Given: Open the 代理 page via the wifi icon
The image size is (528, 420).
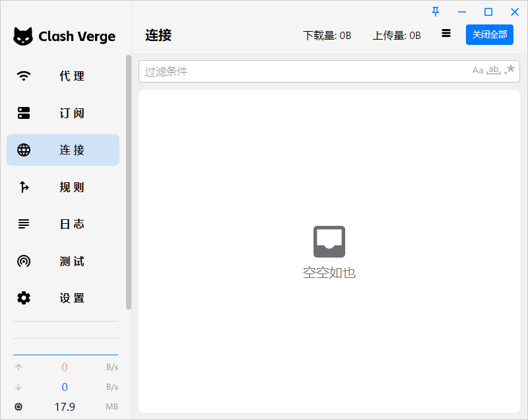Looking at the screenshot, I should click(24, 76).
